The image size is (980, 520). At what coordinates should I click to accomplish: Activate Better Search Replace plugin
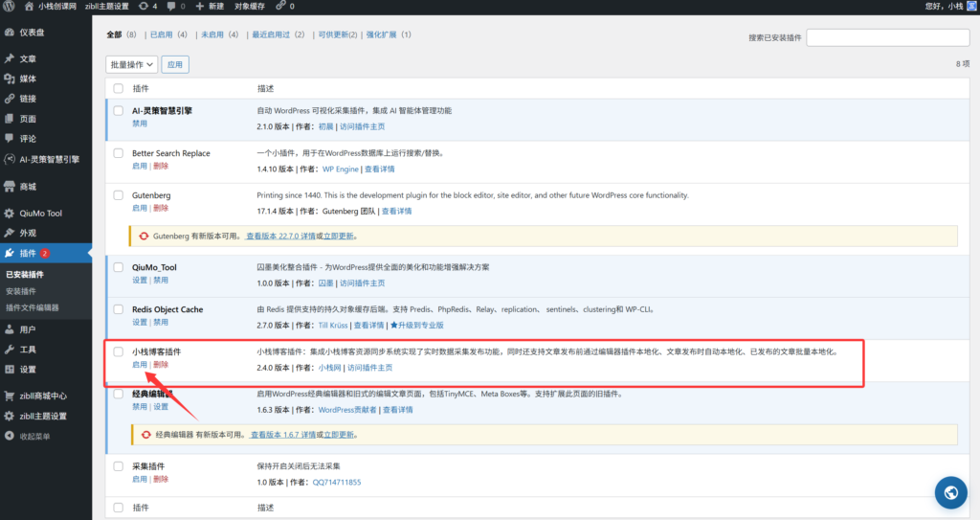(140, 167)
